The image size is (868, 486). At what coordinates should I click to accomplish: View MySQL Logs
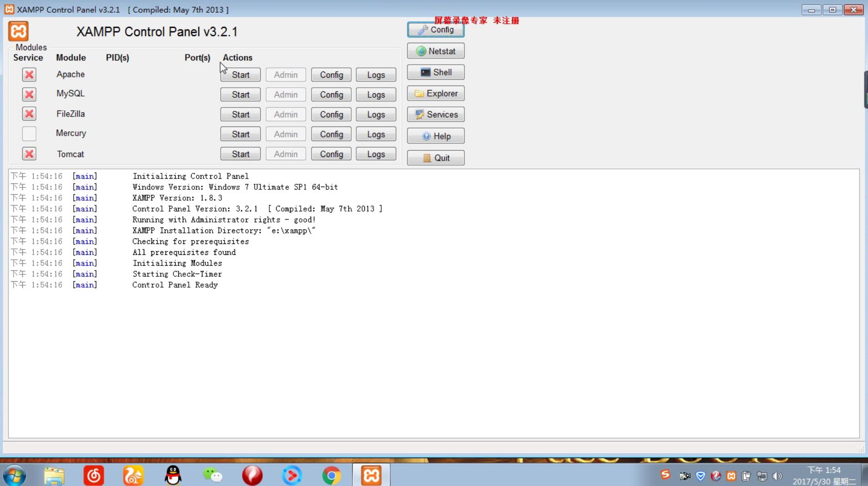[x=376, y=95]
